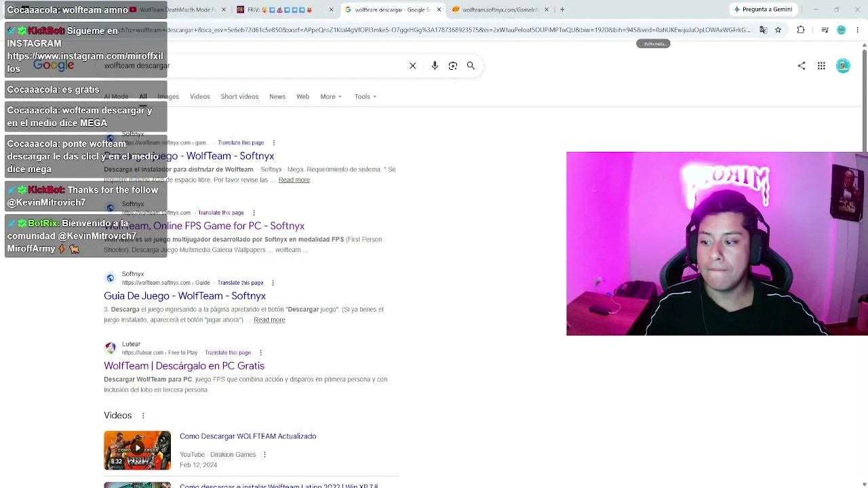Open the Chrome profile avatar in toolbar
The width and height of the screenshot is (868, 488).
coord(841,30)
